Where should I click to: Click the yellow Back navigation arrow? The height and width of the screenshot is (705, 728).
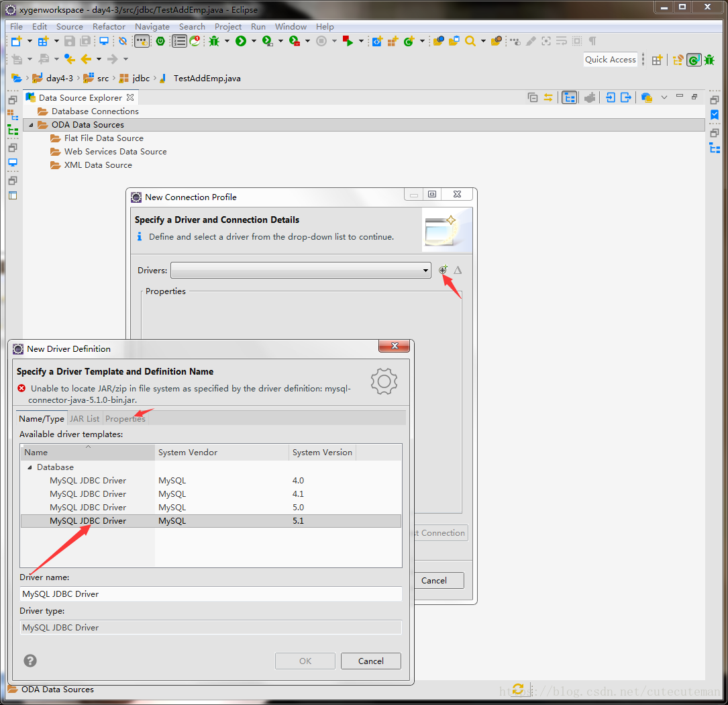pos(86,59)
